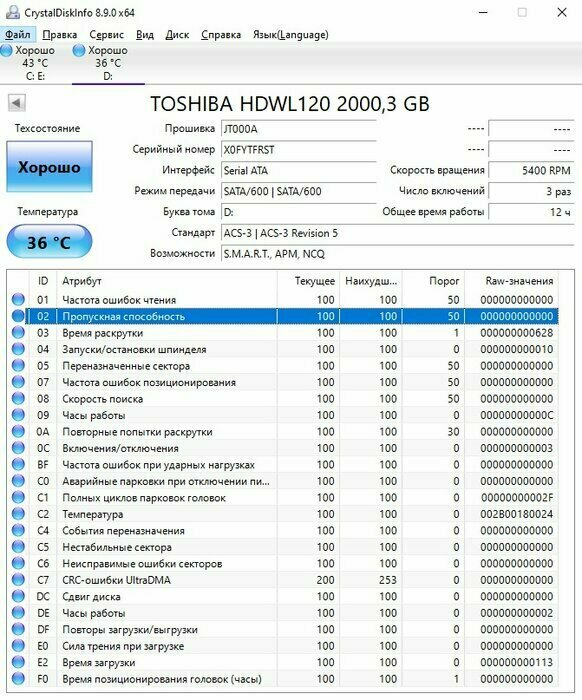
Task: Click CrystalDiskInfo app icon in title bar
Action: [12, 12]
